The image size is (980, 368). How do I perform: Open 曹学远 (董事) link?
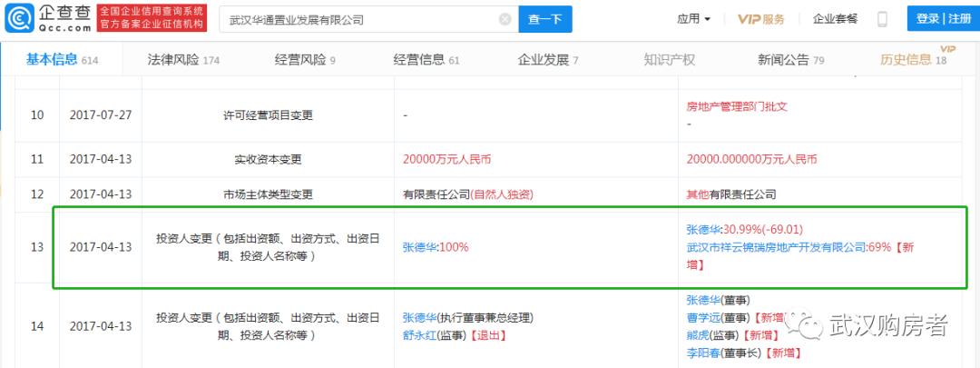pyautogui.click(x=704, y=317)
